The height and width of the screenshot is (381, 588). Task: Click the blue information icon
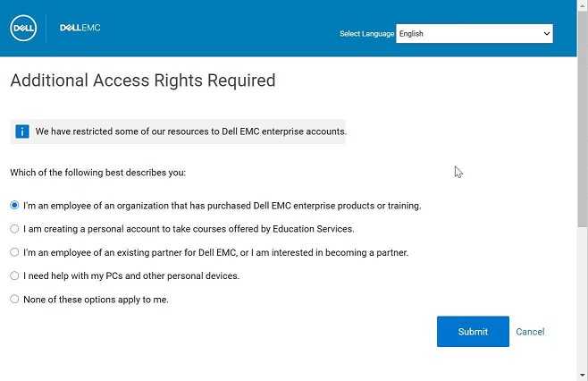22,131
